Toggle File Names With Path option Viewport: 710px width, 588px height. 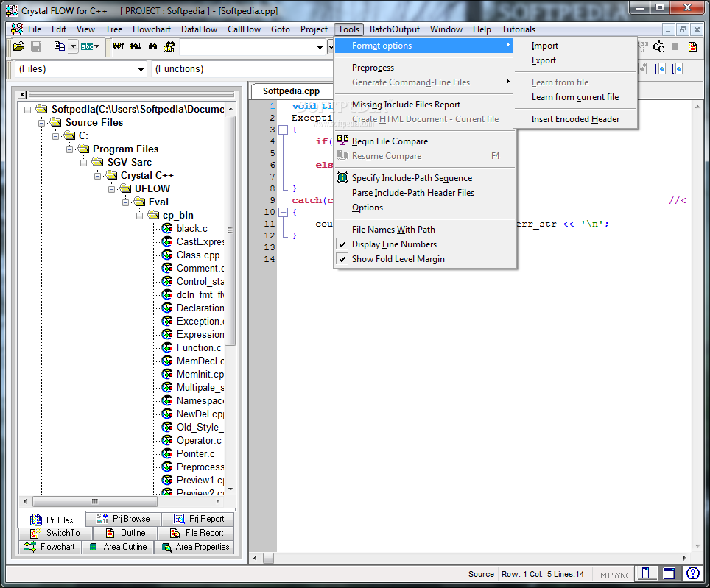(x=393, y=230)
